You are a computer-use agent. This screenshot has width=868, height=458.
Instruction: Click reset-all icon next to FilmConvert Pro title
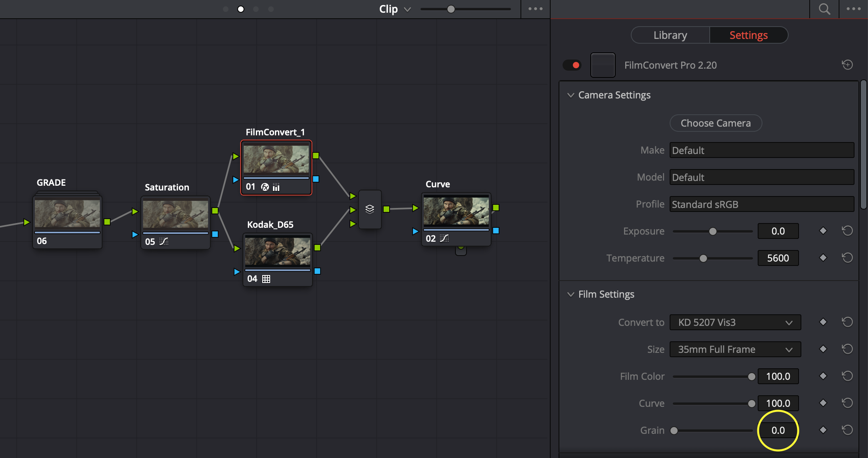click(847, 65)
